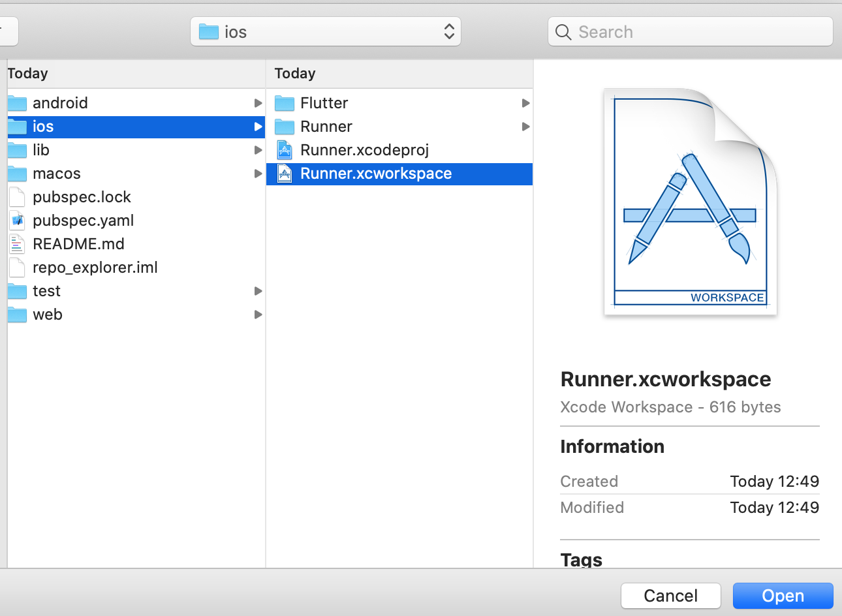Expand the Flutter folder arrow
The width and height of the screenshot is (842, 616).
pos(526,103)
